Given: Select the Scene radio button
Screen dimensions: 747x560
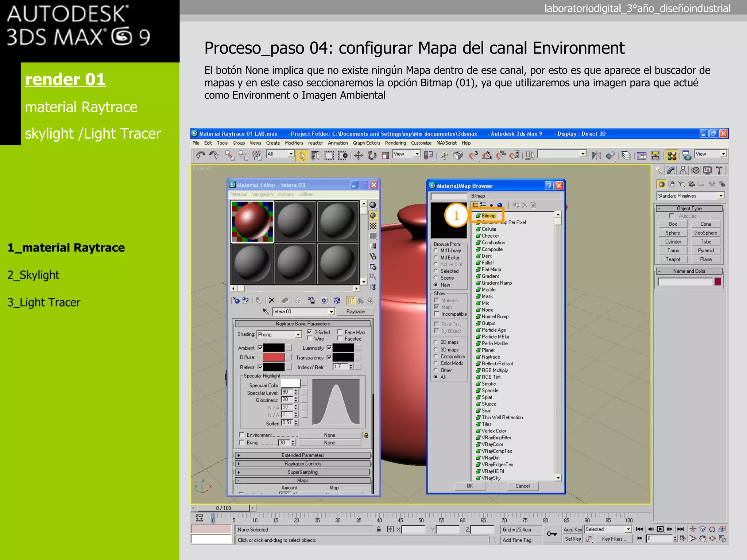Looking at the screenshot, I should [x=436, y=278].
